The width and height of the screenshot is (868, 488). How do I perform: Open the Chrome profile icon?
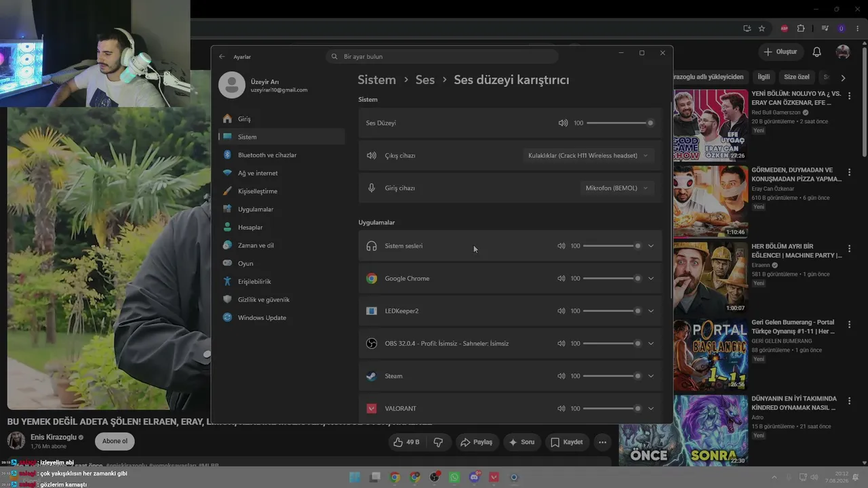[x=842, y=28]
